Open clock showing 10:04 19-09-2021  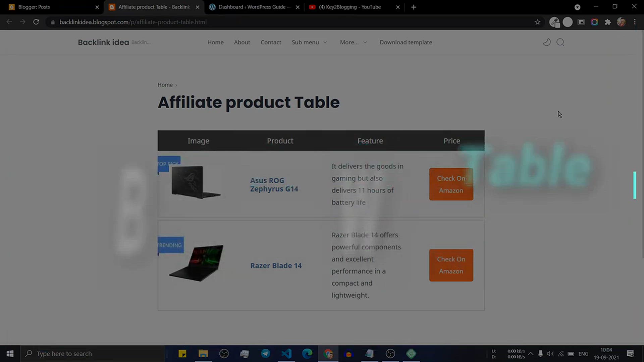(x=606, y=354)
